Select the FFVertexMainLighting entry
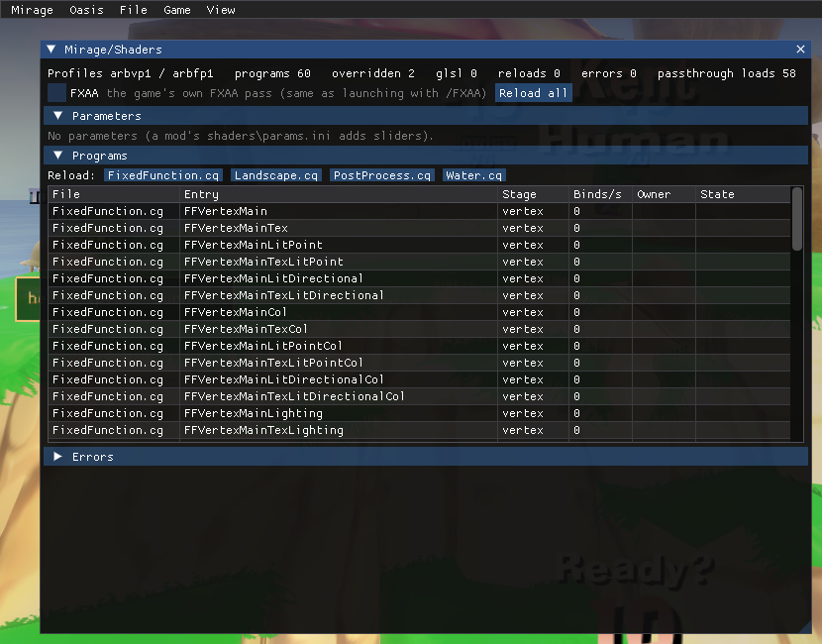 click(254, 413)
